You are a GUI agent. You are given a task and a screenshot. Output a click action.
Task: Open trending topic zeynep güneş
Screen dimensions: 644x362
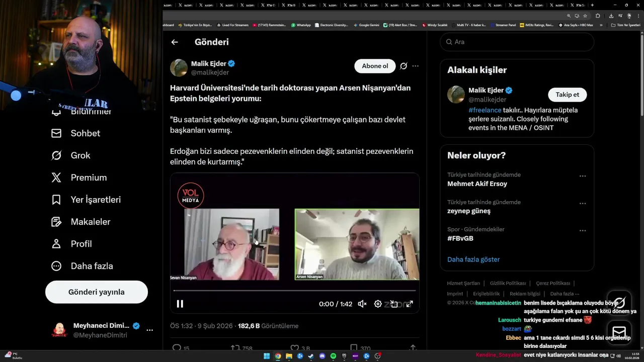(x=469, y=211)
